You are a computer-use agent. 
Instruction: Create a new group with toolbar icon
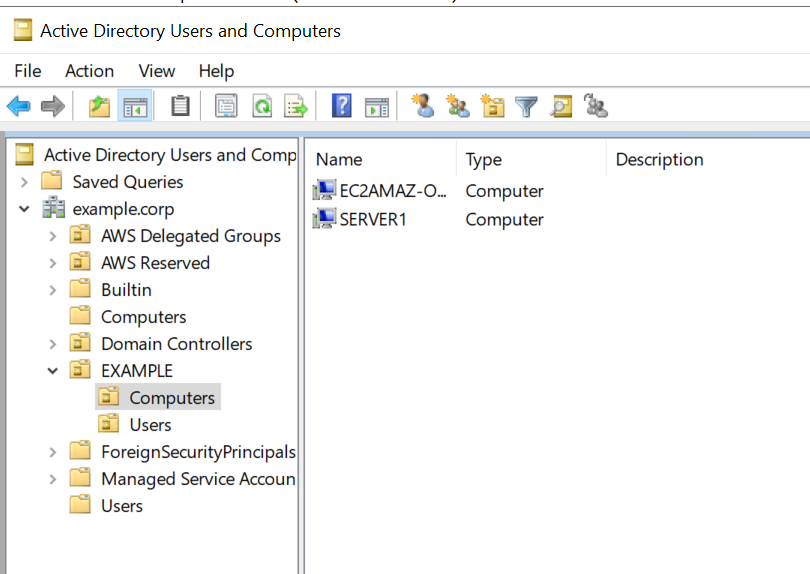click(x=458, y=105)
